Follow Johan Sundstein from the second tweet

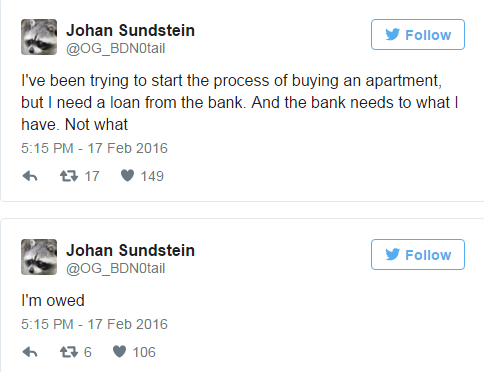pyautogui.click(x=418, y=255)
